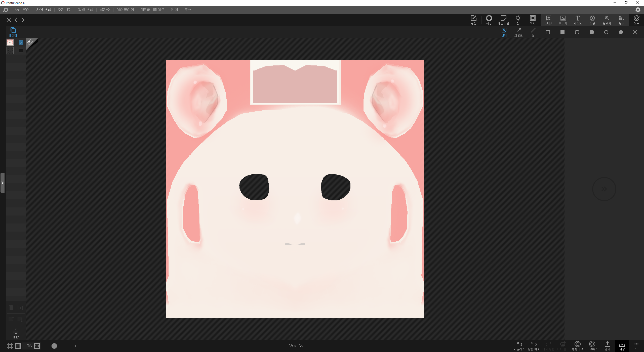Image resolution: width=644 pixels, height=352 pixels.
Task: Expand the left side panel arrow
Action: point(3,183)
